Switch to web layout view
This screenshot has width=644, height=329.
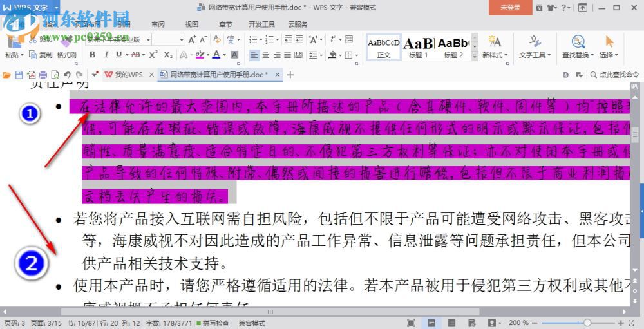point(472,323)
